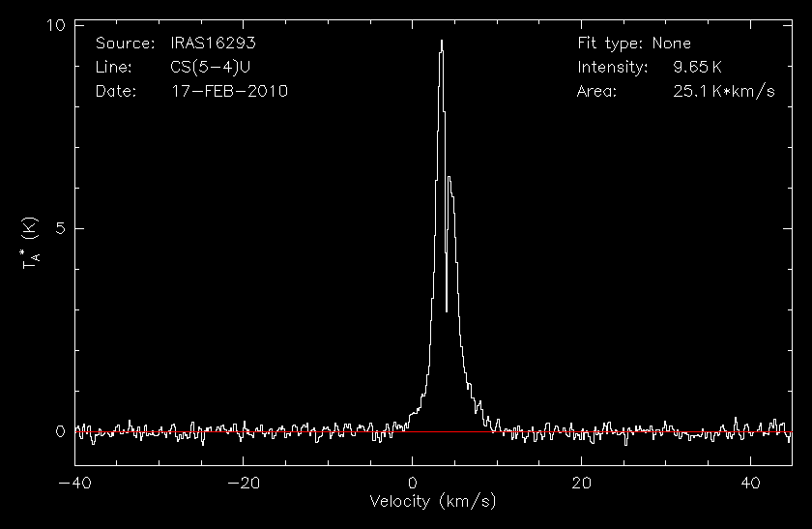The image size is (812, 529).
Task: Click the secondary peak of the line
Action: pyautogui.click(x=449, y=177)
